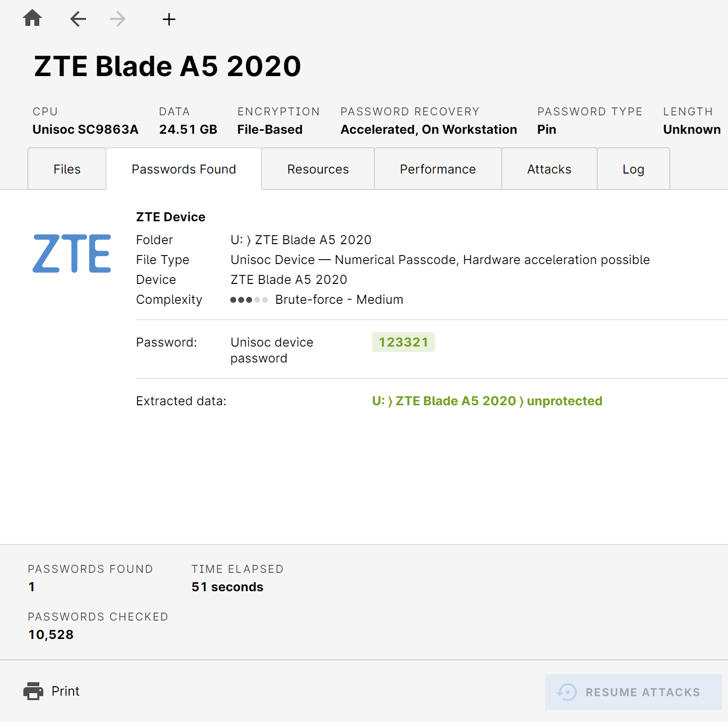This screenshot has width=728, height=722.
Task: Click the printer icon next to Print
Action: click(x=33, y=691)
